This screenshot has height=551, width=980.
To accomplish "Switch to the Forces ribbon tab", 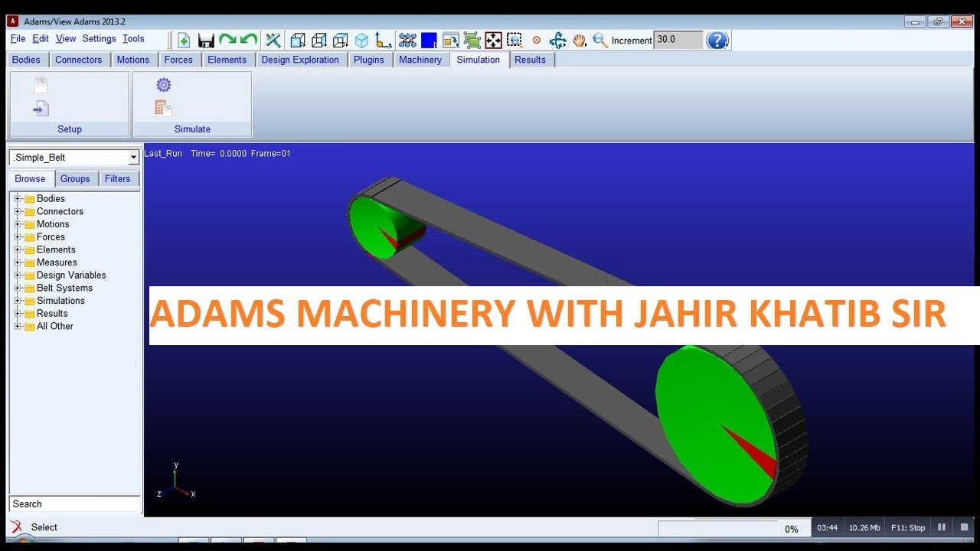I will point(178,60).
